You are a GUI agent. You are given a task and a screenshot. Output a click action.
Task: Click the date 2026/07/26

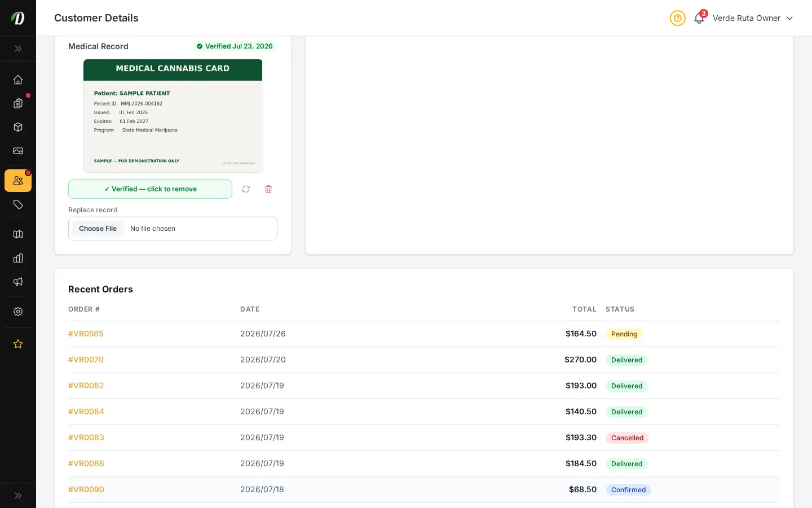(263, 334)
